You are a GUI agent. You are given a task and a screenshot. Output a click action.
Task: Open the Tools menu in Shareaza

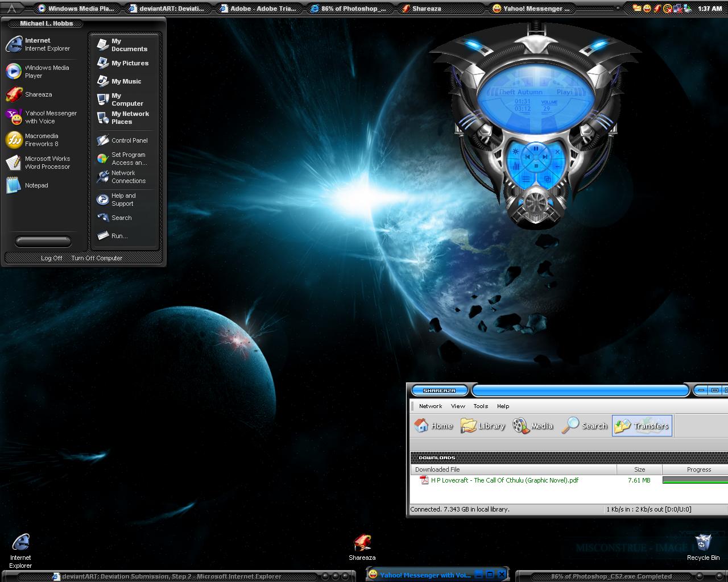(481, 406)
